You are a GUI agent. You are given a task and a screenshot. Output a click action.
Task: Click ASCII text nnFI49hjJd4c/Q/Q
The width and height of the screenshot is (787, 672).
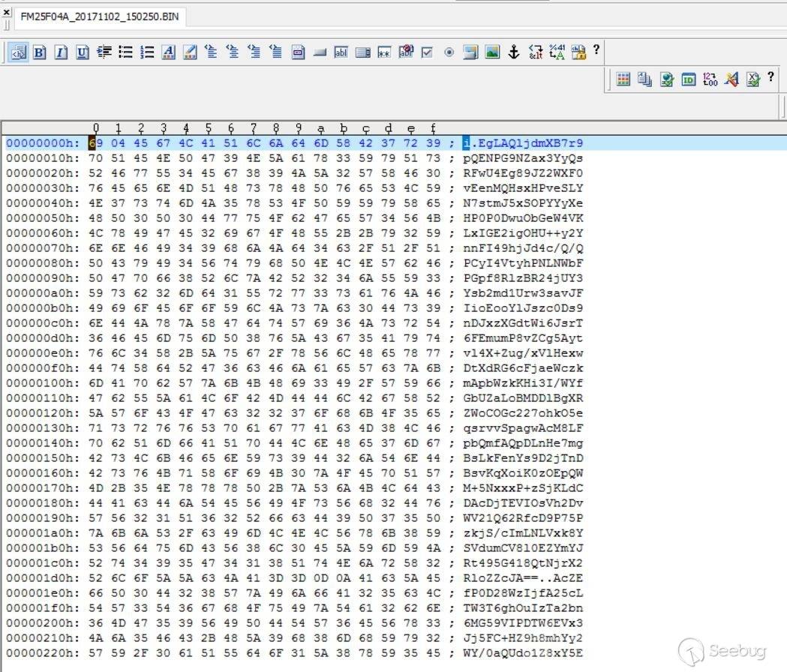(523, 248)
